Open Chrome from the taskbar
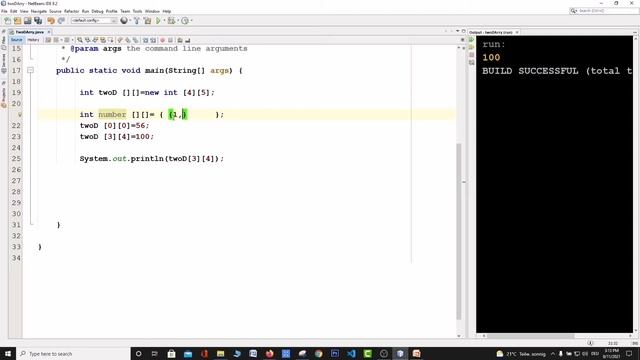 tap(318, 353)
